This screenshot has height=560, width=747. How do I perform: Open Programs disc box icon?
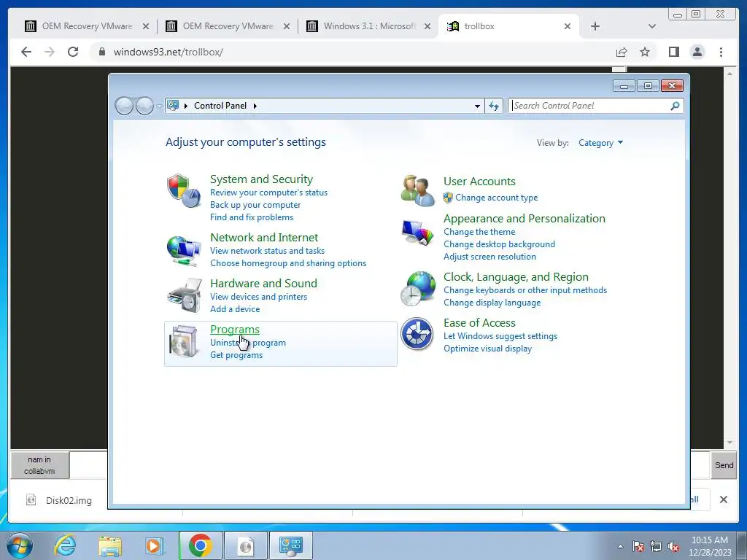184,341
